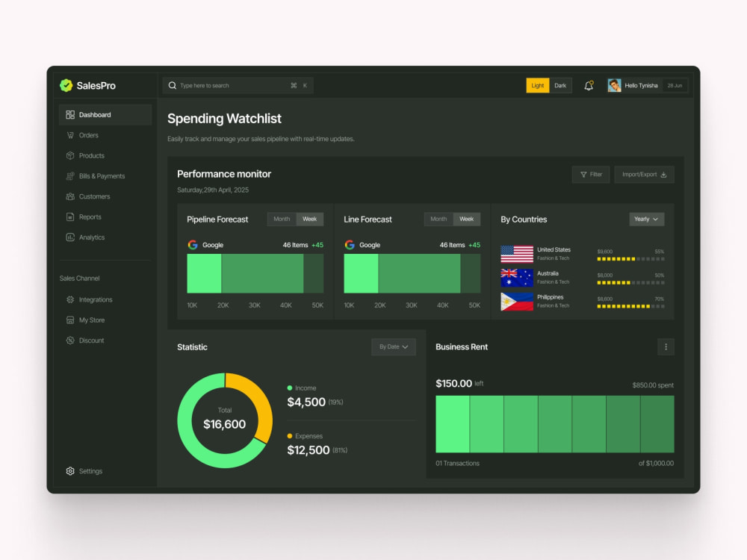
Task: Select Month in Line Forecast
Action: point(438,219)
